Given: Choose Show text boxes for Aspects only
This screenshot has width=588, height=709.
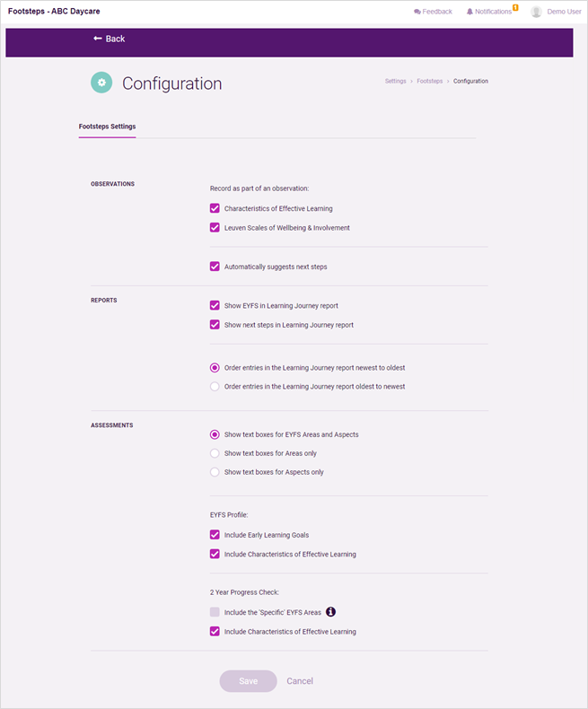Looking at the screenshot, I should click(x=215, y=471).
